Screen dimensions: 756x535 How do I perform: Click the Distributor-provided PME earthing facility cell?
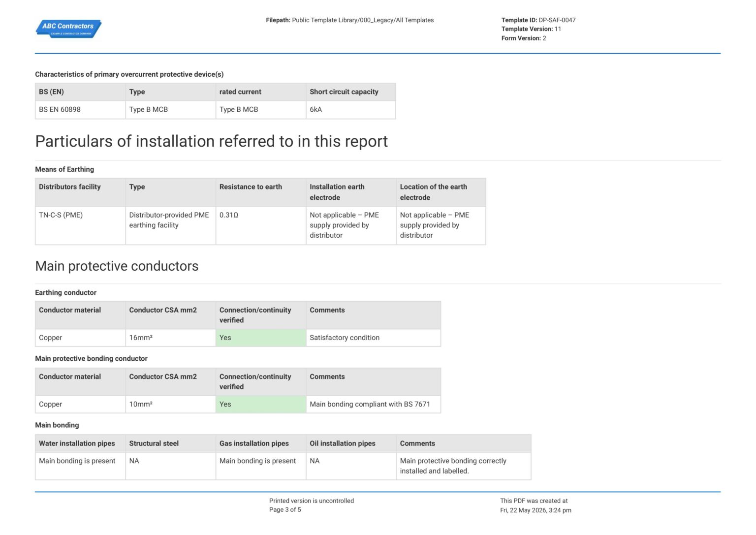click(x=170, y=225)
